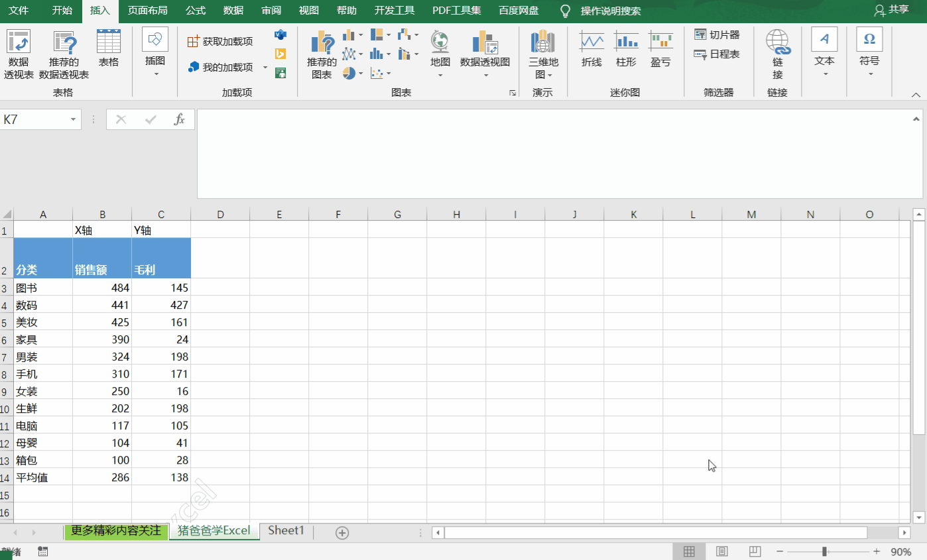Viewport: 927px width, 560px height.
Task: Insert a pie or doughnut chart
Action: (349, 73)
